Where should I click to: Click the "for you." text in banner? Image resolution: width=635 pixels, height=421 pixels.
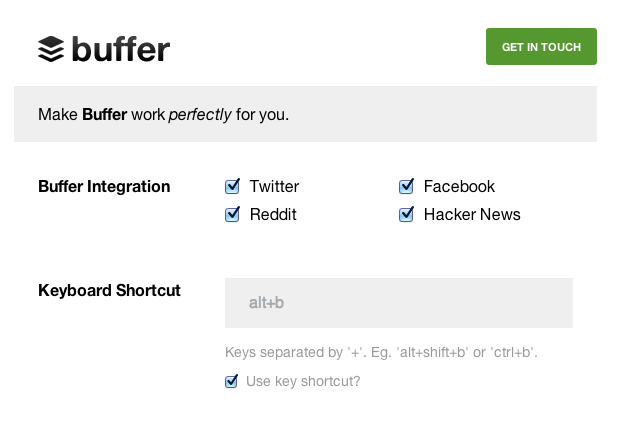coord(263,114)
